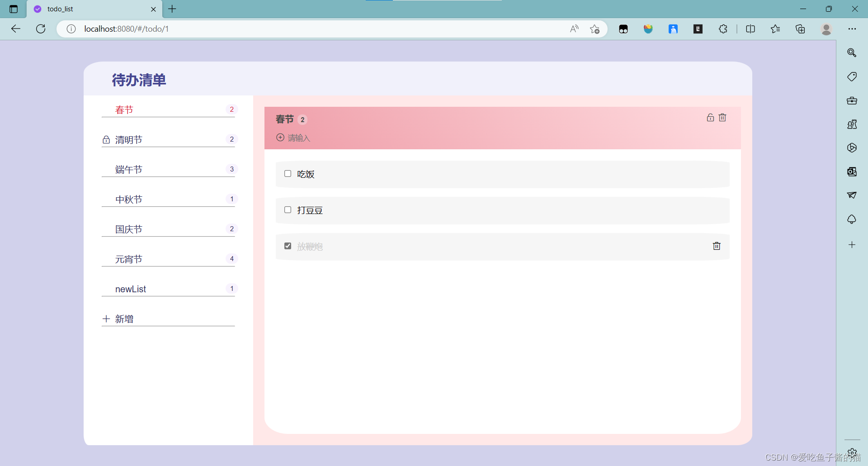
Task: Open Collections icon in toolbar
Action: click(800, 29)
